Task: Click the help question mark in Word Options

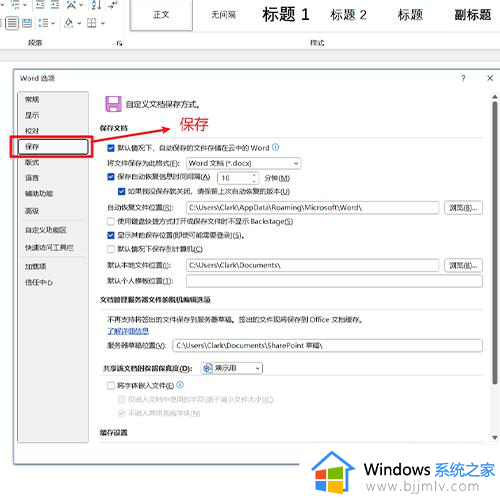Action: (463, 78)
